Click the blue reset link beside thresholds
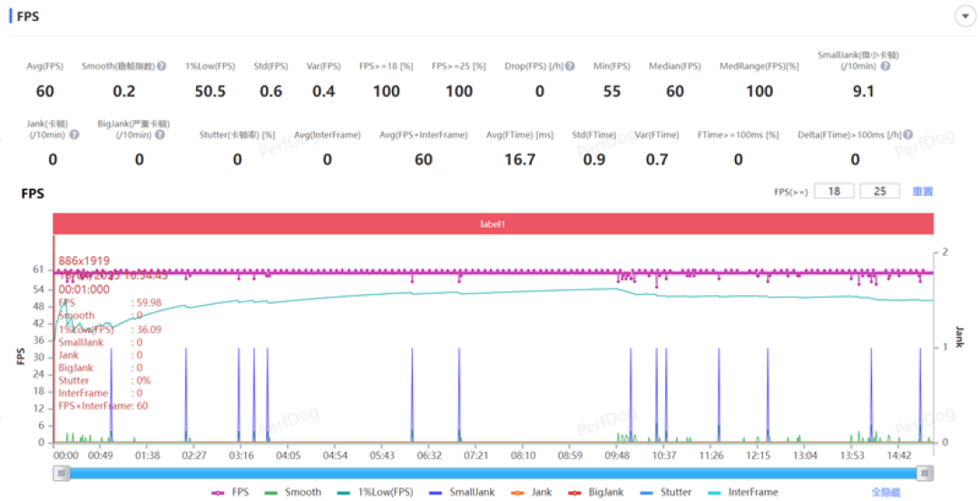 tap(922, 192)
